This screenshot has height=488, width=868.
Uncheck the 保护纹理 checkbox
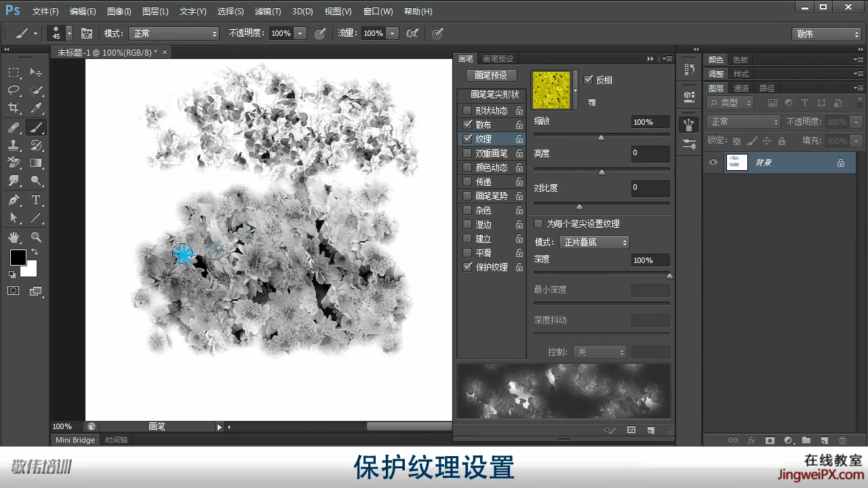coord(467,267)
